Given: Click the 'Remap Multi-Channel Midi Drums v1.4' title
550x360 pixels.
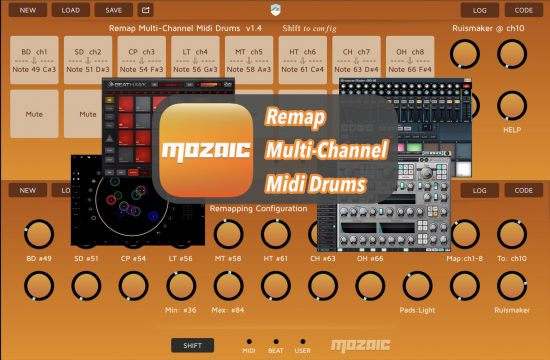Looking at the screenshot, I should pos(185,28).
